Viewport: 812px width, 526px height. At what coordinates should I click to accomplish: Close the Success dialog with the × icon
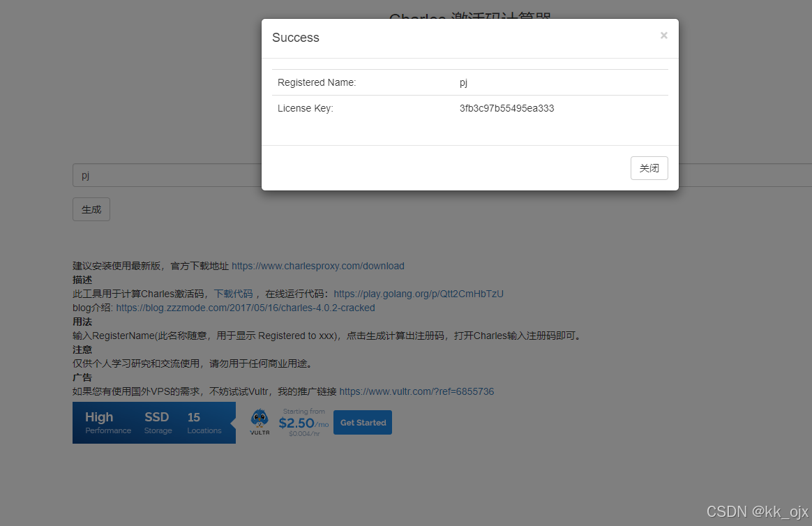tap(663, 35)
